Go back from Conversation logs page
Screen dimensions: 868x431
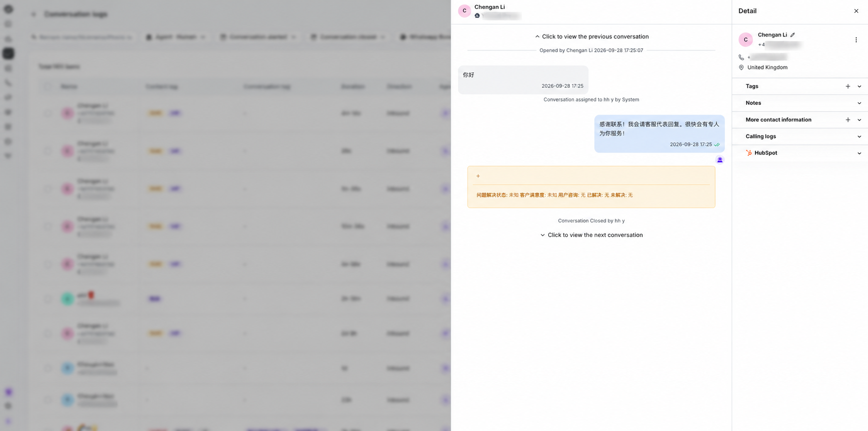tap(34, 14)
